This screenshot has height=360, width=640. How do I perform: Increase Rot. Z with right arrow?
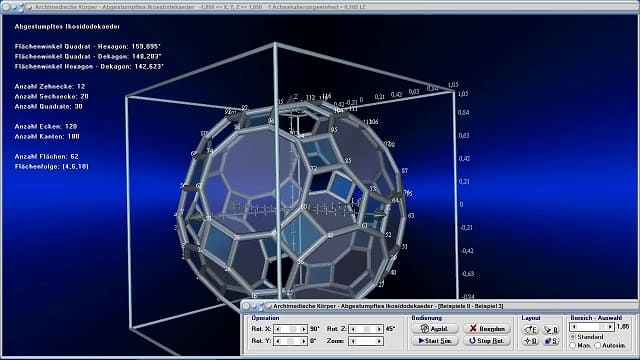point(379,329)
